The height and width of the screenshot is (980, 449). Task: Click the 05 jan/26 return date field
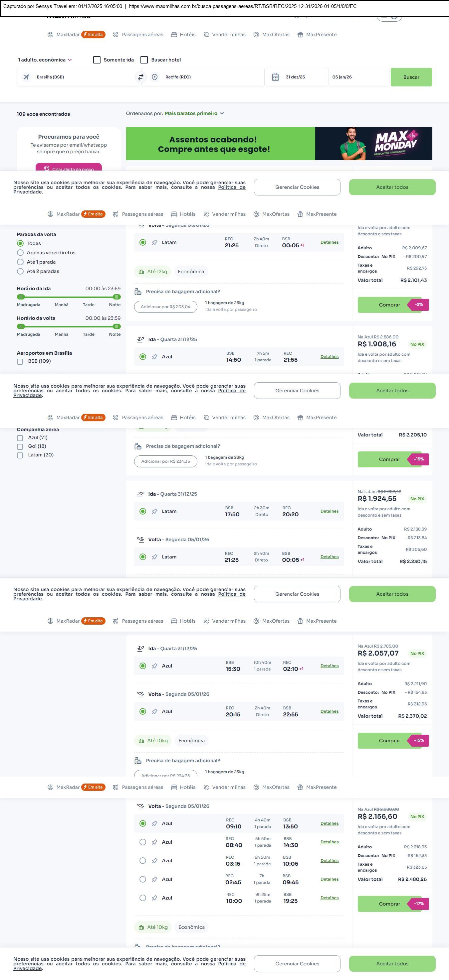[358, 77]
